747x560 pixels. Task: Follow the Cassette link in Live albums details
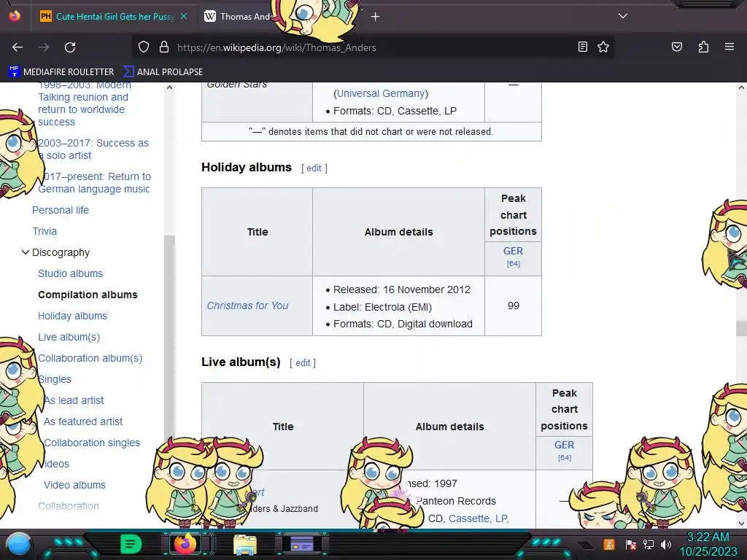pyautogui.click(x=469, y=518)
